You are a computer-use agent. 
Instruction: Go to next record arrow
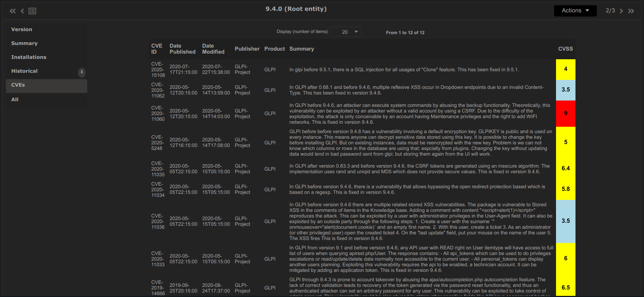coord(621,11)
